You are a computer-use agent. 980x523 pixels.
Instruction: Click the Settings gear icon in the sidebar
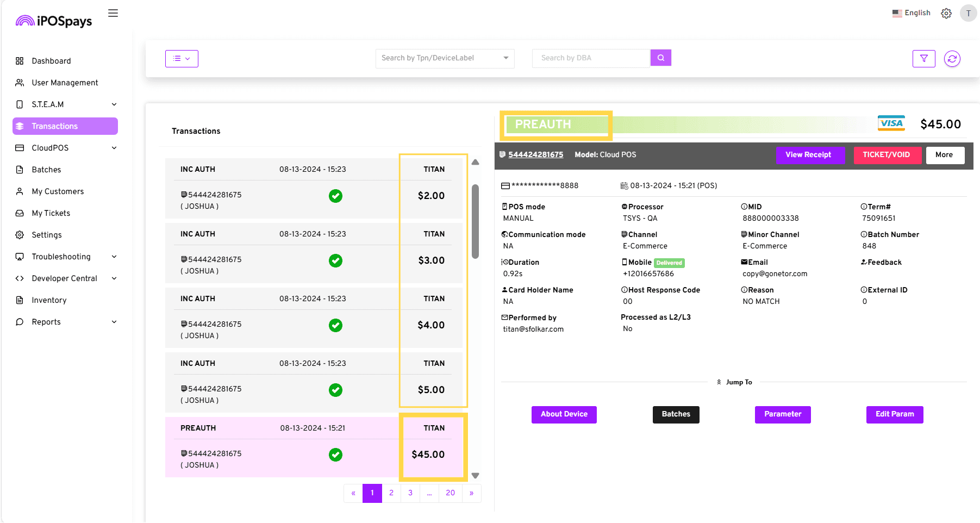(x=20, y=235)
